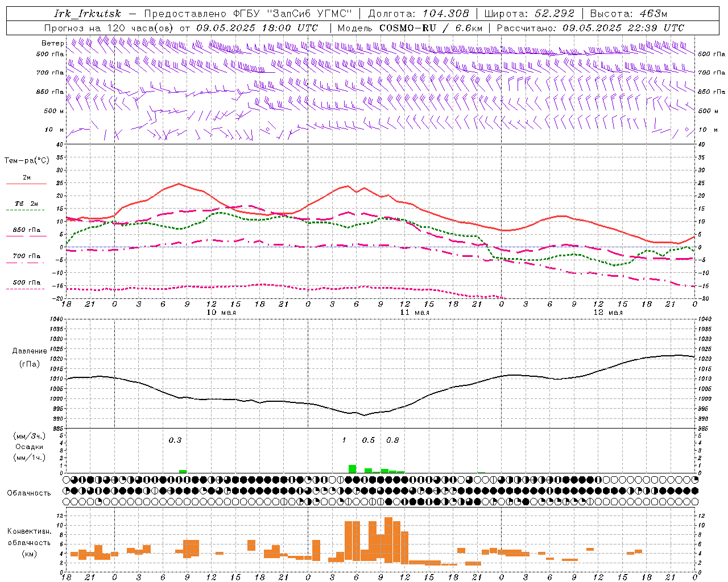Click the red line sample under 2м legend
This screenshot has width=728, height=582.
click(26, 184)
